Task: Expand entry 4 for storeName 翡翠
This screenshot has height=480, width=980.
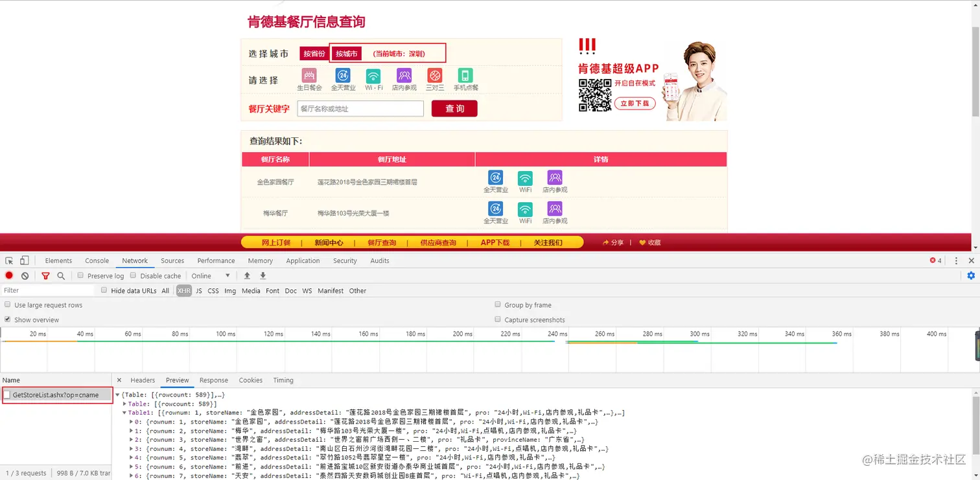Action: (x=132, y=458)
